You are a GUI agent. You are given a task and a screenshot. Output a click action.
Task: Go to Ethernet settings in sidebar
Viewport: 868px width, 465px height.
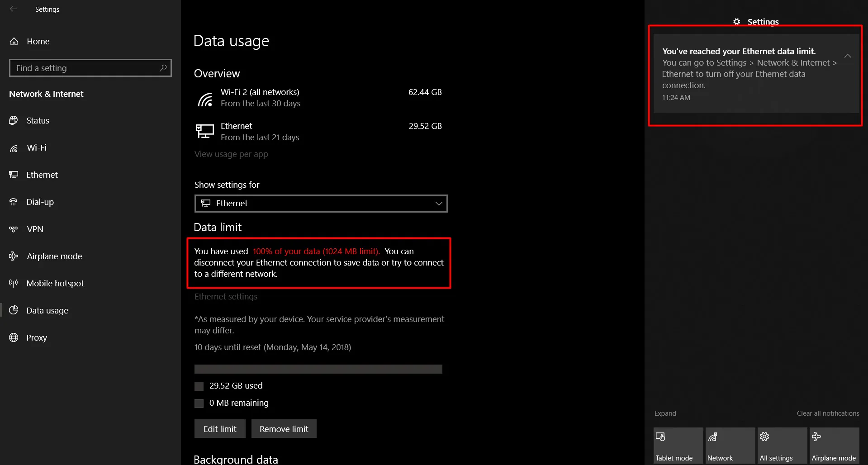90,175
